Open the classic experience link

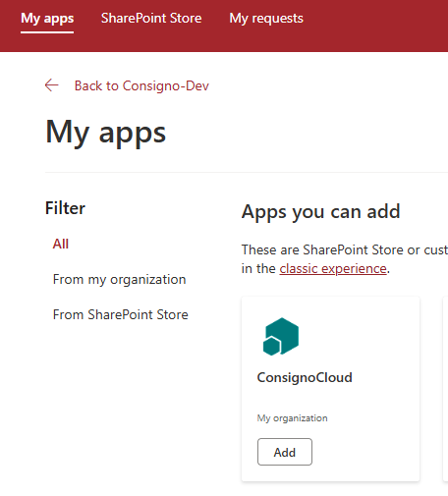333,269
